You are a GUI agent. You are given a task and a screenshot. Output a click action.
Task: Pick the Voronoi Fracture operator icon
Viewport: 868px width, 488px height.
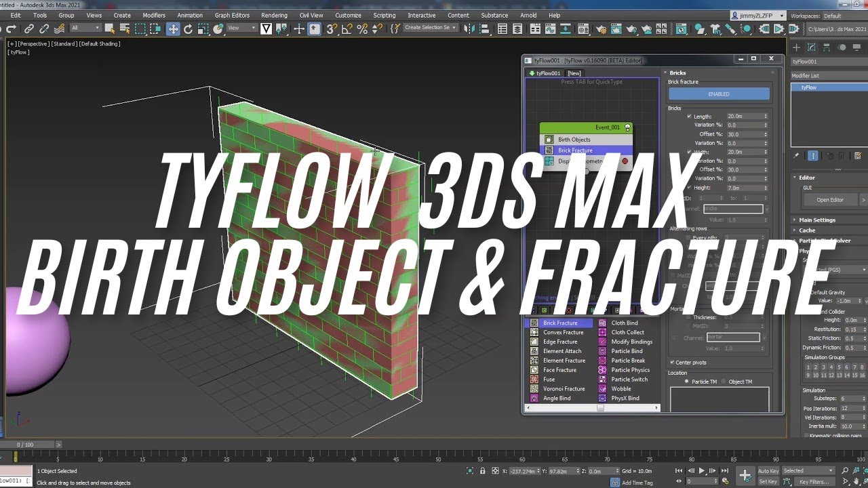click(x=534, y=388)
